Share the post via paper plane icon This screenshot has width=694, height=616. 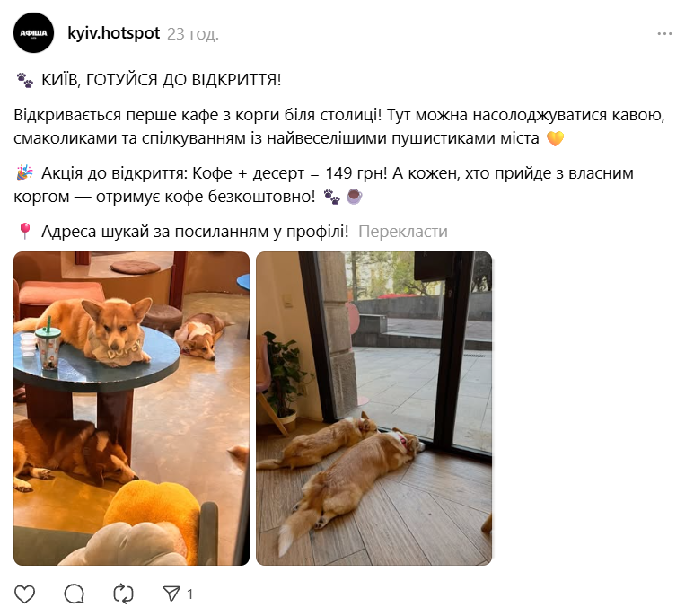(x=171, y=594)
